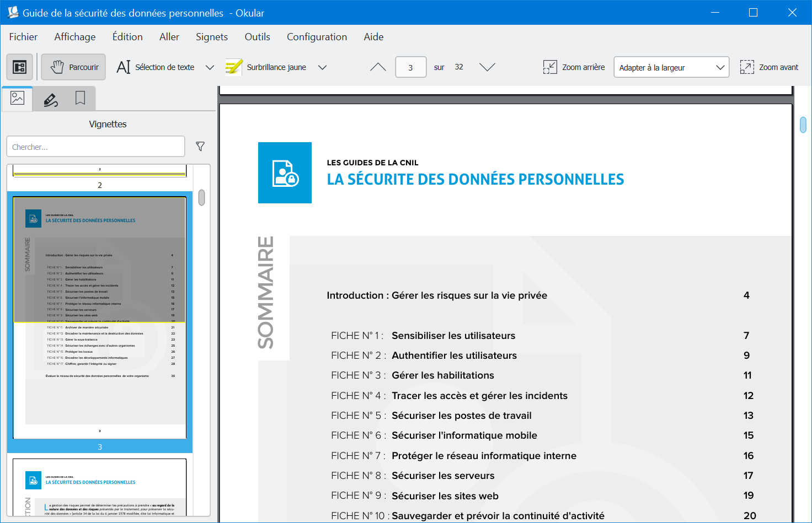Click 'Protéger le réseau informatique interne' entry
The image size is (812, 523).
[484, 456]
